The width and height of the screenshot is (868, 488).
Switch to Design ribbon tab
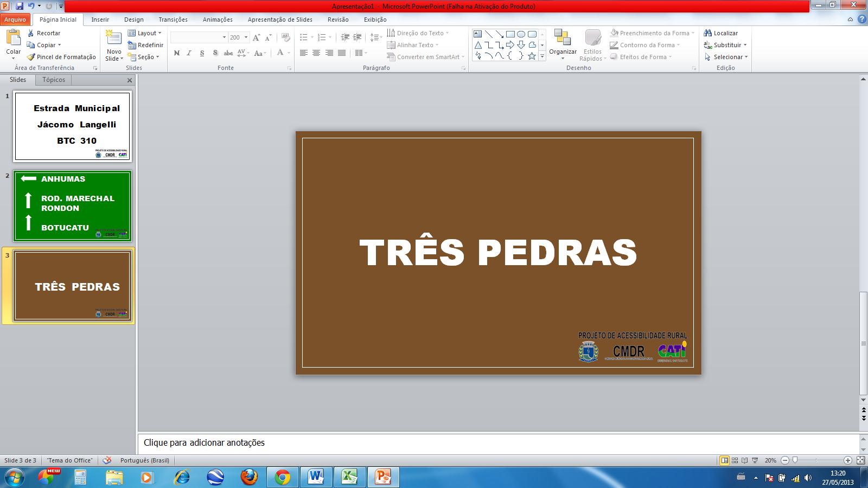tap(134, 20)
